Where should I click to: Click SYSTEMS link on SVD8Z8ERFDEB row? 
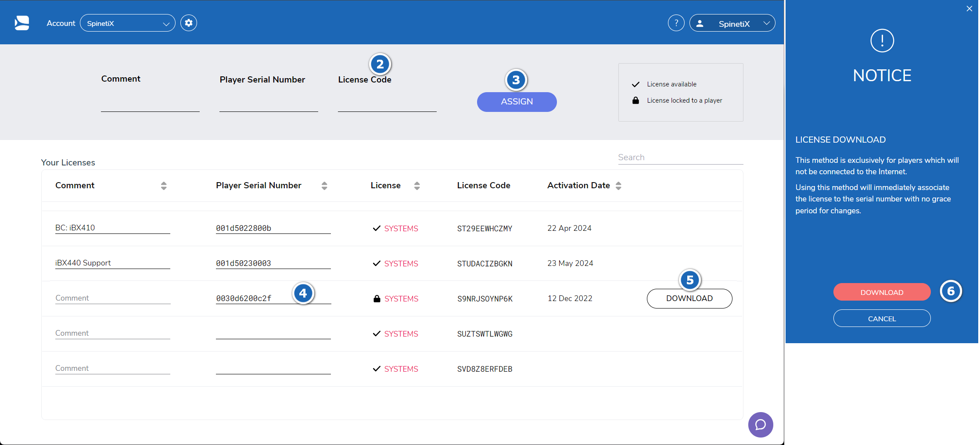401,369
